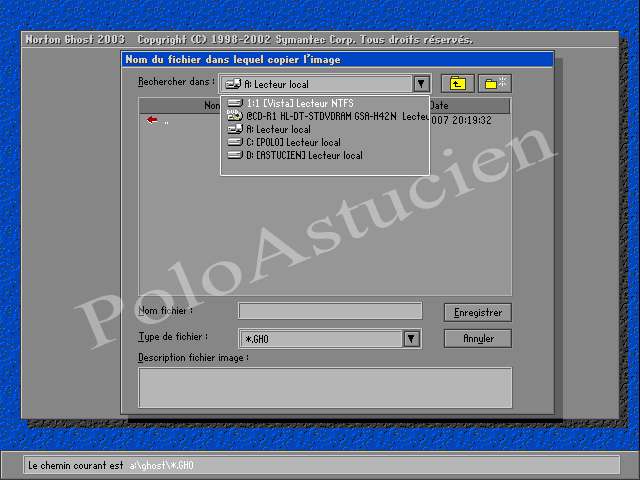
Task: Click inside Description fichier image text area
Action: pos(325,388)
